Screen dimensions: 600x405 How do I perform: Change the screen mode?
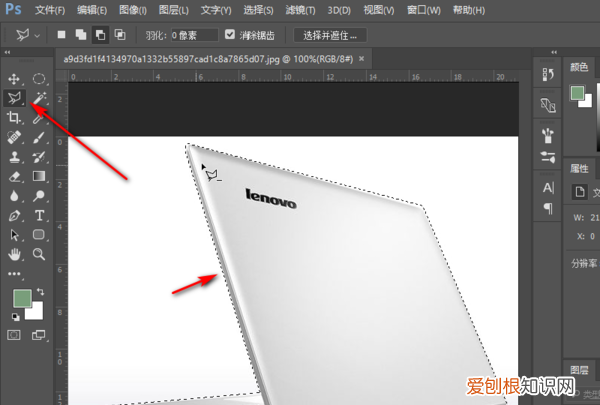pos(38,335)
